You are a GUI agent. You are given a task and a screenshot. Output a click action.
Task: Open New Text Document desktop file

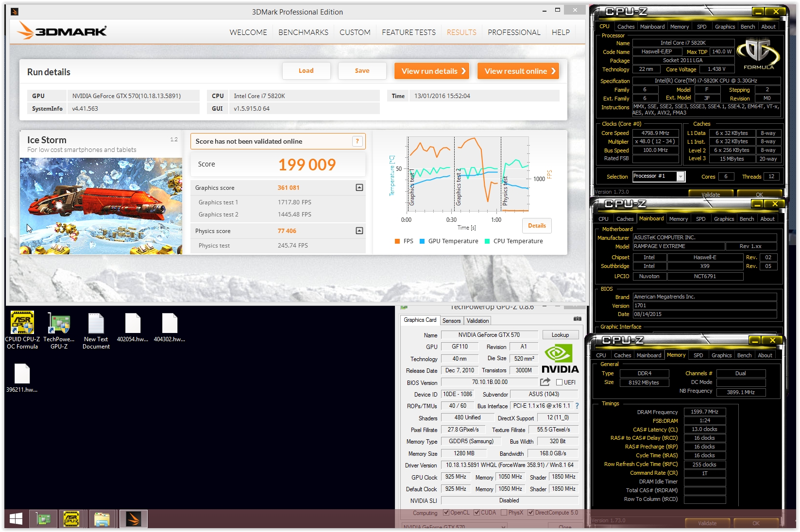96,330
